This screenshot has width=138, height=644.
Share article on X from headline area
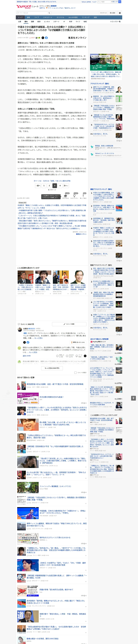43,38
